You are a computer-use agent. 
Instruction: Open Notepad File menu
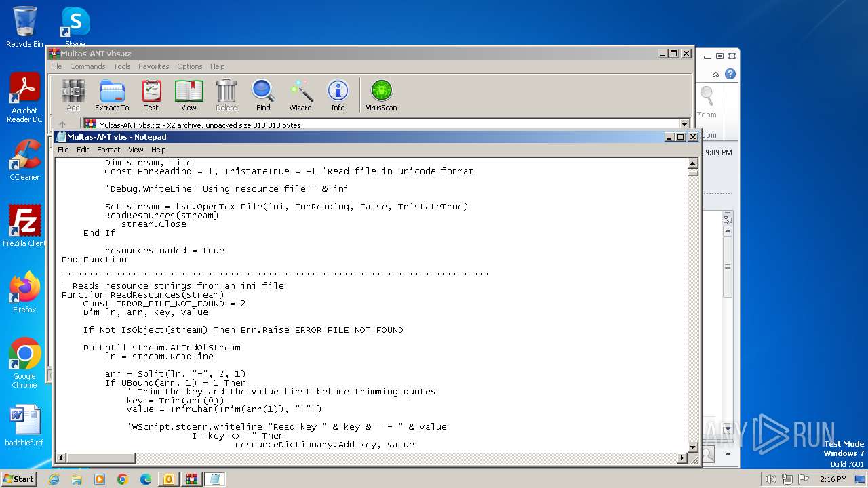tap(63, 150)
